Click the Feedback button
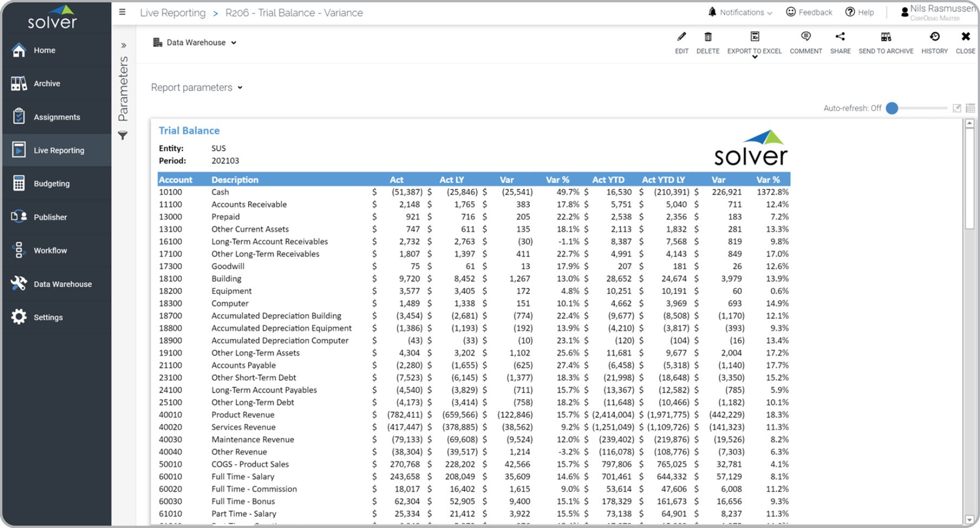The width and height of the screenshot is (980, 528). pos(809,12)
